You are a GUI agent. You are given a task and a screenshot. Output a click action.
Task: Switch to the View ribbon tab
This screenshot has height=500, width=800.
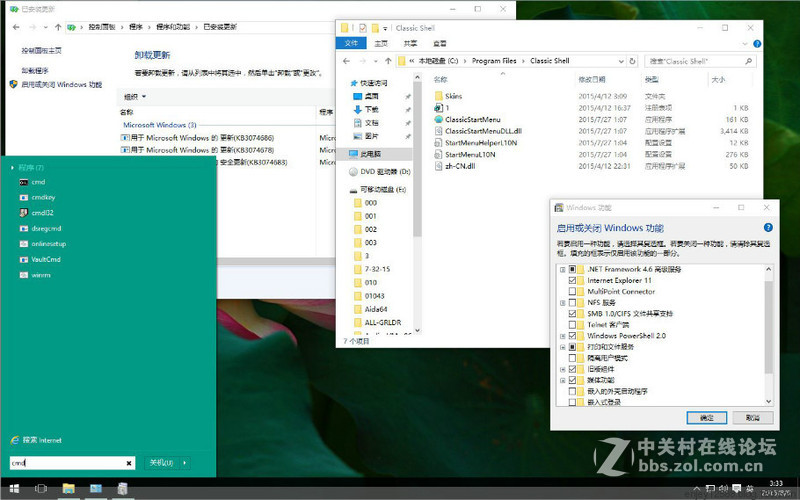click(440, 43)
